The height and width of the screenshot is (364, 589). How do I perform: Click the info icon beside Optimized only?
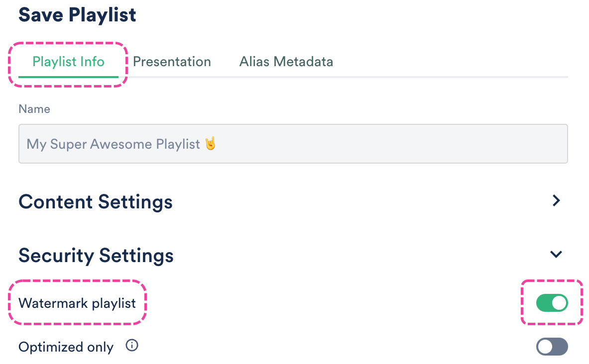[x=131, y=346]
